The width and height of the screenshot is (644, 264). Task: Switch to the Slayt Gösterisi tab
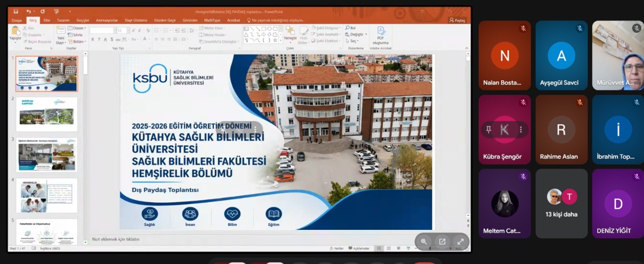(136, 20)
